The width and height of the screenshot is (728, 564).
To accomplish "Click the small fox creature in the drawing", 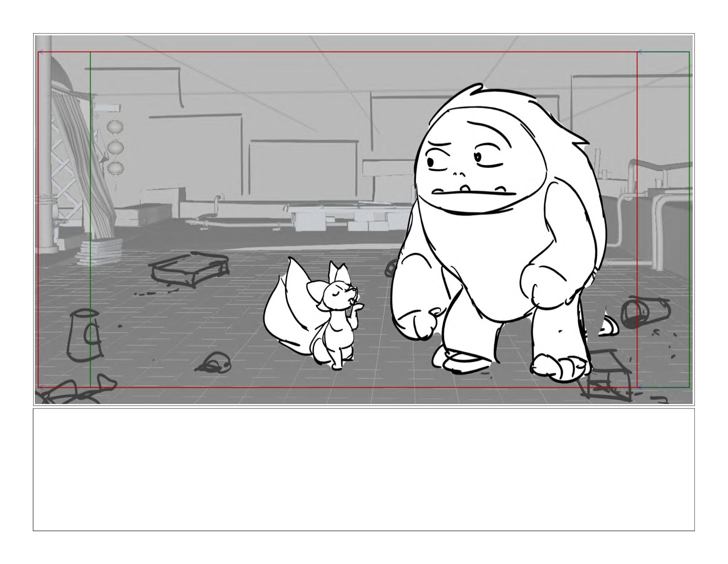I will coord(315,314).
